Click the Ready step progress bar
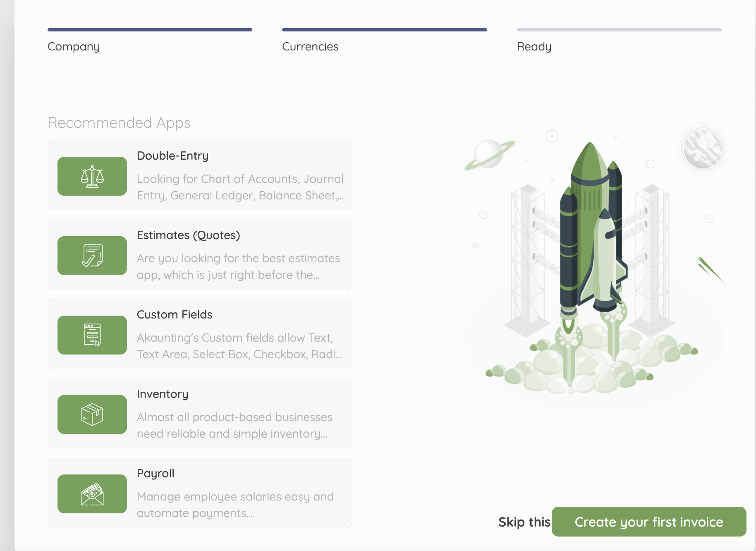The image size is (756, 551). 619,30
